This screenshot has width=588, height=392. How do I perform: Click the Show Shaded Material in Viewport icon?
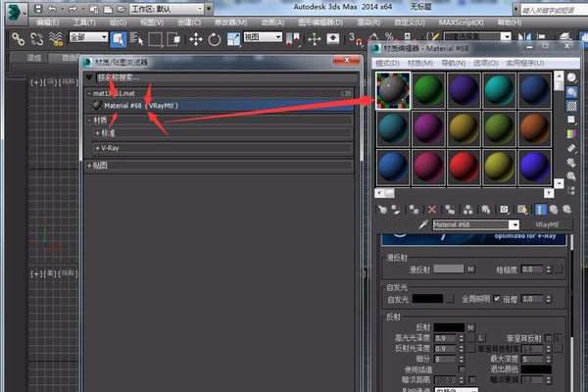click(522, 210)
